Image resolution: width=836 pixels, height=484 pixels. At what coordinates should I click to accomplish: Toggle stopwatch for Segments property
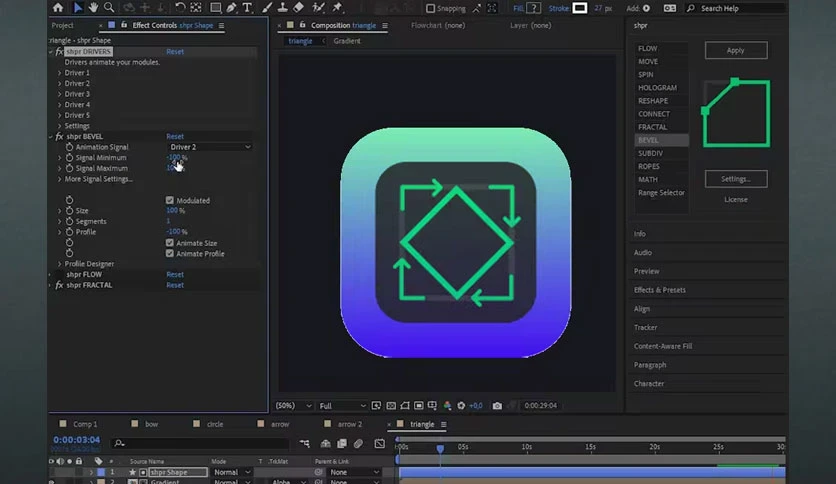69,221
